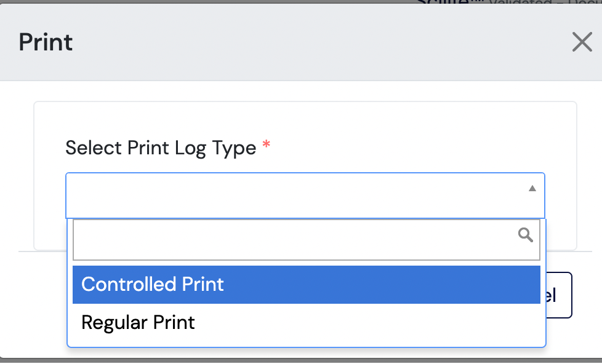This screenshot has width=602, height=364.
Task: Click the red required-field asterisk
Action: [x=266, y=144]
